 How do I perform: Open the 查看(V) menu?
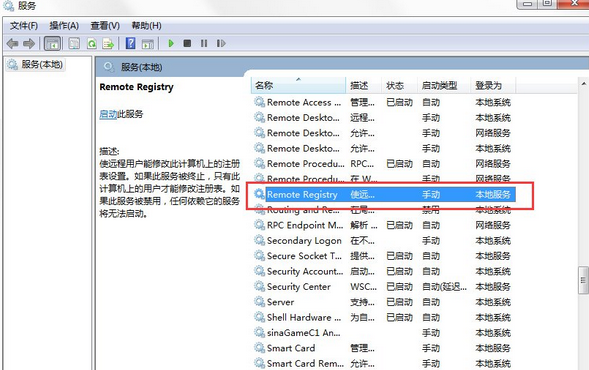(x=105, y=26)
